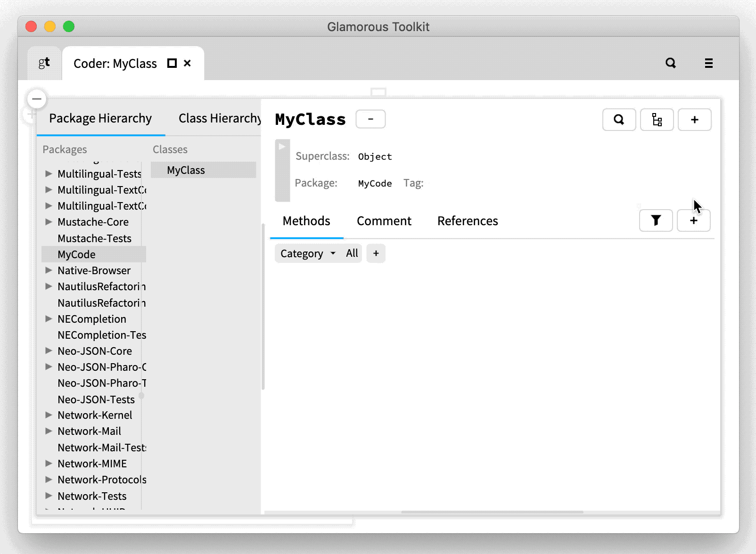Image resolution: width=756 pixels, height=554 pixels.
Task: Open the class hierarchy view icon
Action: point(657,120)
